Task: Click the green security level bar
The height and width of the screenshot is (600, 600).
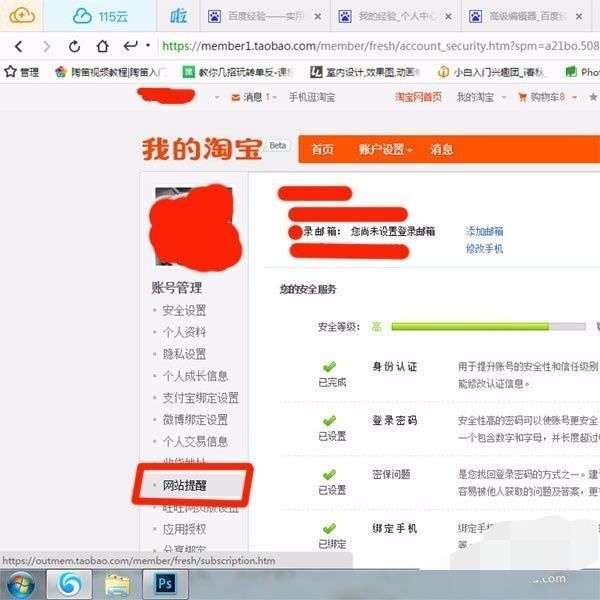Action: click(489, 326)
